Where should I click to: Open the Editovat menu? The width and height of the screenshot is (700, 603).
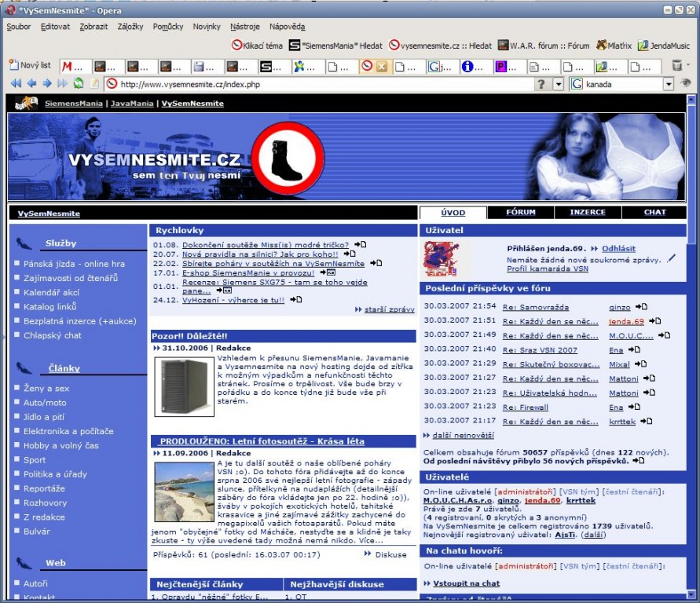click(55, 27)
